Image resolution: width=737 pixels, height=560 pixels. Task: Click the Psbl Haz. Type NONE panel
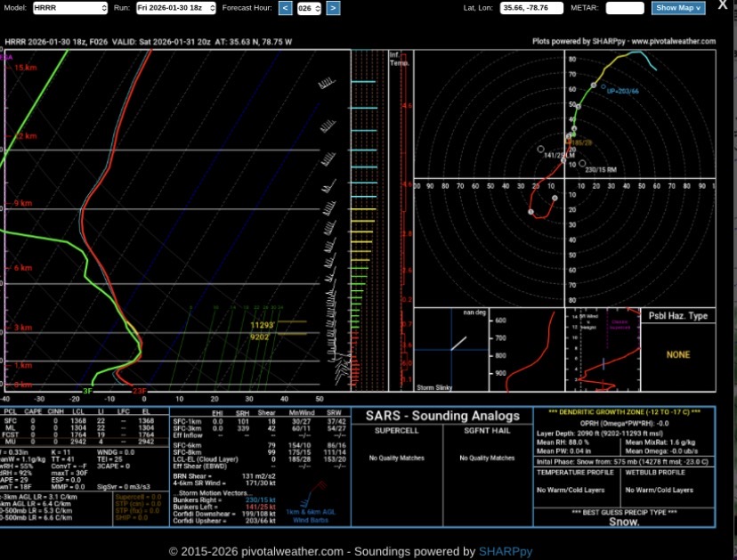[677, 354]
